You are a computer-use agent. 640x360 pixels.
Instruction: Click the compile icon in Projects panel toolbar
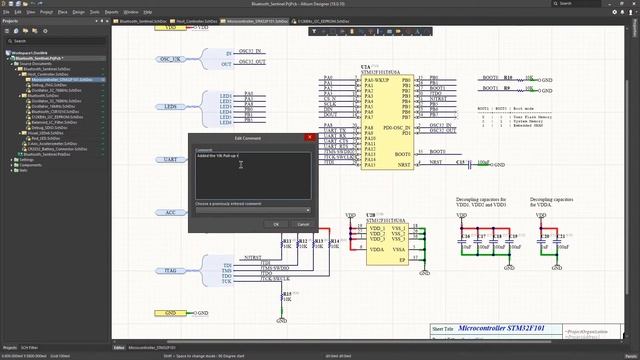click(x=16, y=31)
